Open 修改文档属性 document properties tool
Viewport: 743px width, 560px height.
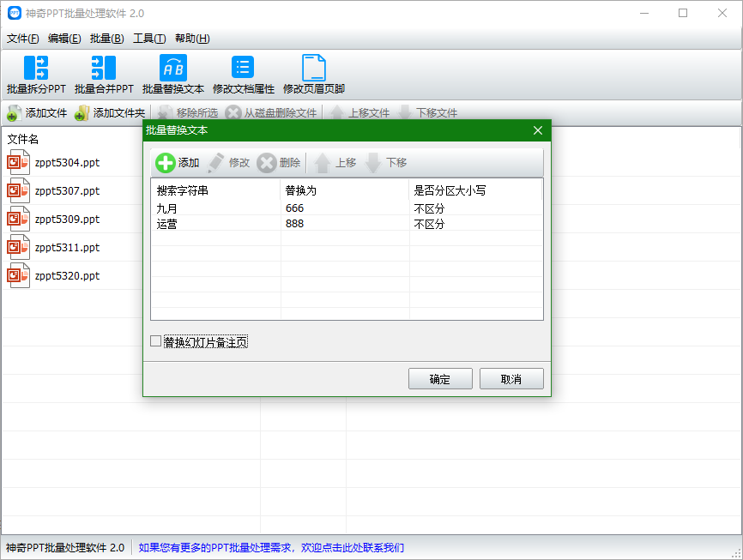pos(243,69)
